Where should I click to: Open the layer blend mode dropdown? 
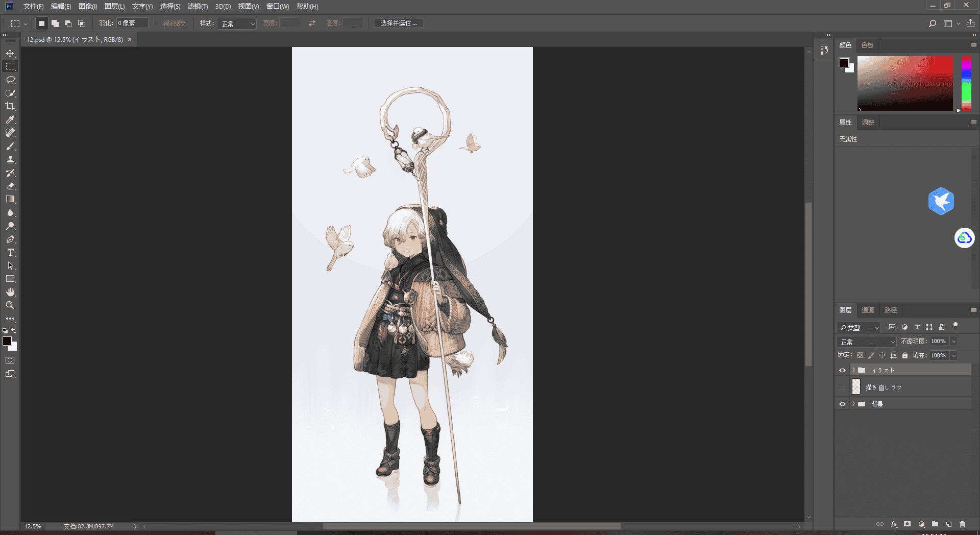866,342
